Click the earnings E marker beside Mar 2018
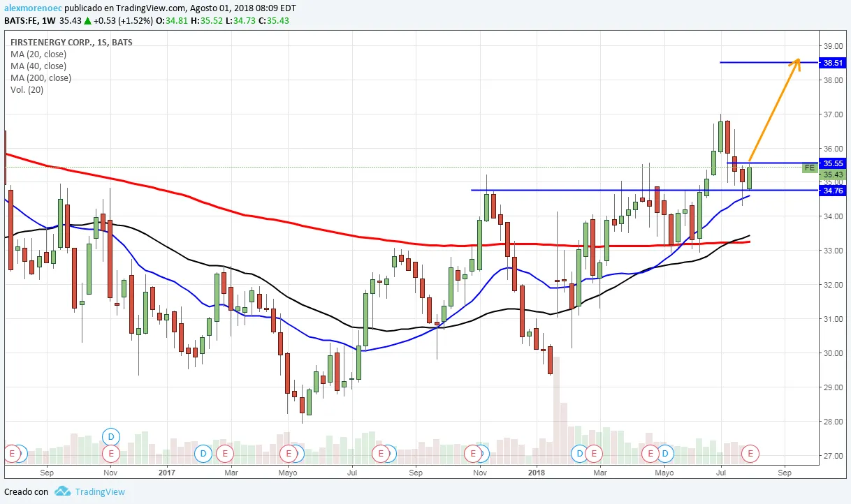 (x=593, y=454)
